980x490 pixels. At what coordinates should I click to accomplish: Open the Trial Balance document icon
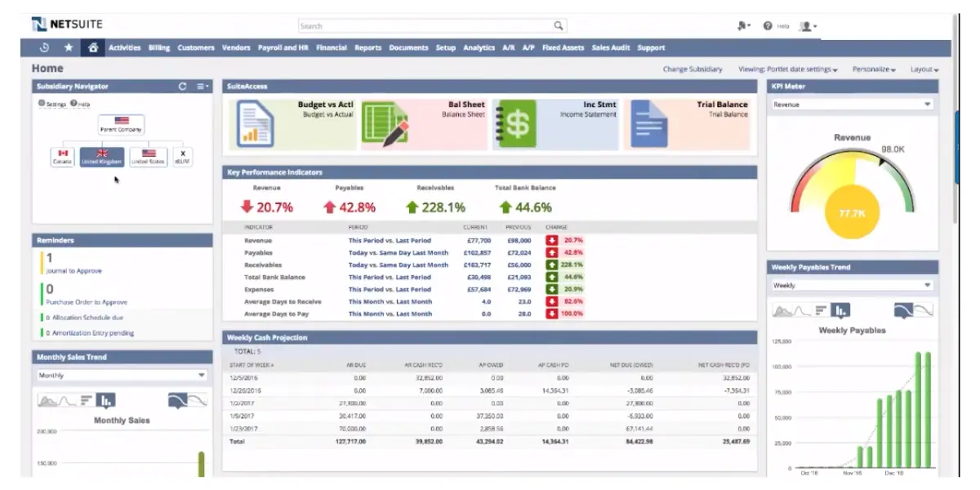tap(651, 123)
